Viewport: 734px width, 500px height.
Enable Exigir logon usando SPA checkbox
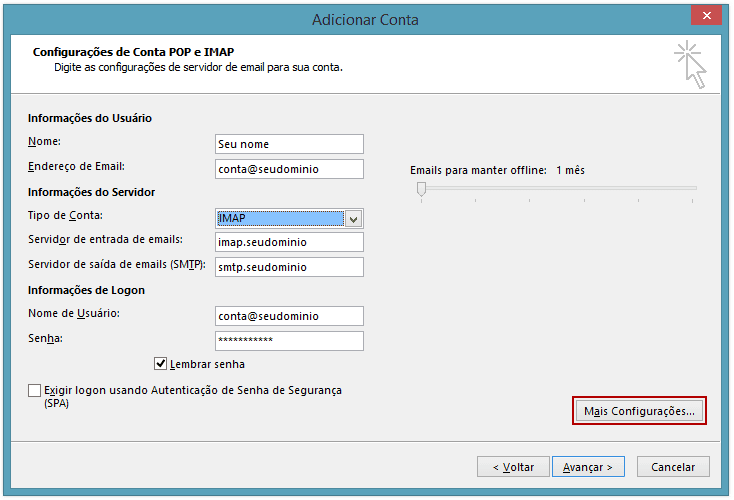point(34,390)
